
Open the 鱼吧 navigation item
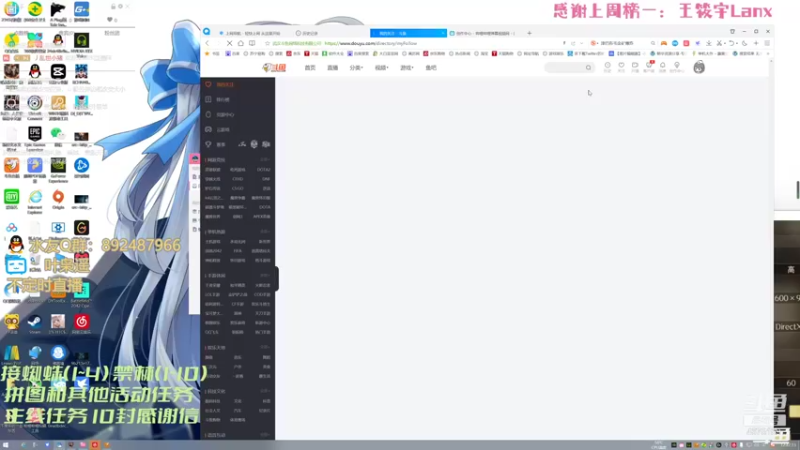pyautogui.click(x=431, y=67)
